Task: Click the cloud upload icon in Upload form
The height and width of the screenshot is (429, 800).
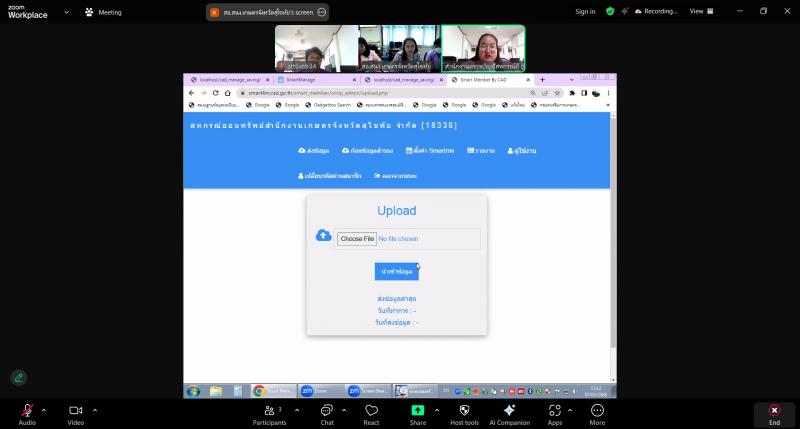Action: tap(323, 235)
